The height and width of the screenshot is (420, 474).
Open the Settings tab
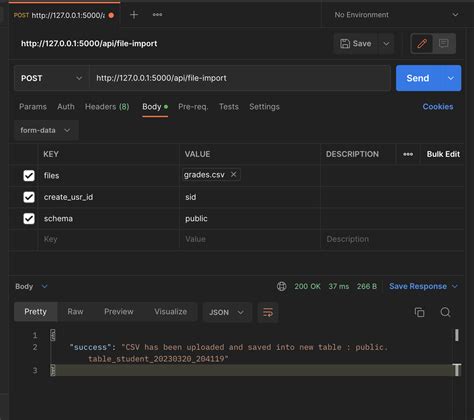coord(264,107)
